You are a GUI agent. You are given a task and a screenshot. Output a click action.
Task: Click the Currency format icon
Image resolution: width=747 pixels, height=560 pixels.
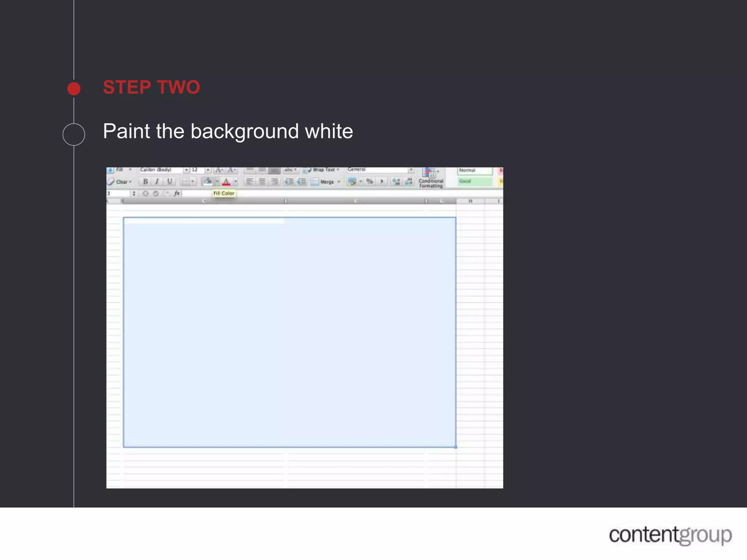click(x=352, y=182)
